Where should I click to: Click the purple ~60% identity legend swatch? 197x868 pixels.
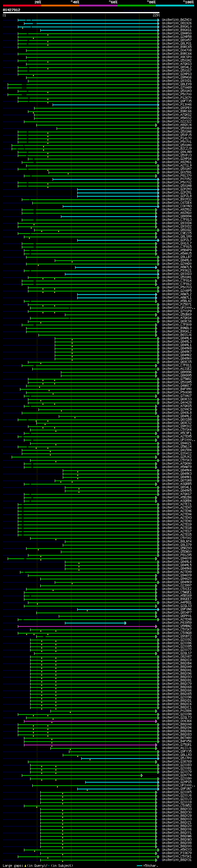98,6
